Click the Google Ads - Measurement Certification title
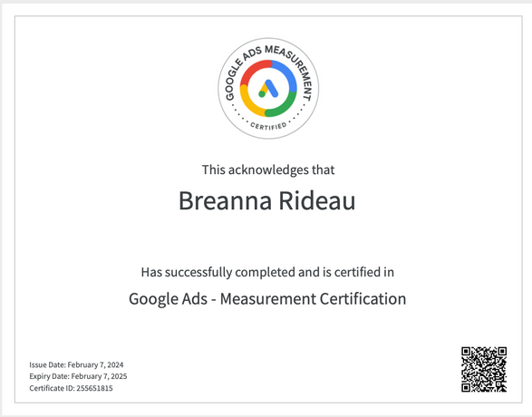The image size is (532, 417). coord(267,299)
